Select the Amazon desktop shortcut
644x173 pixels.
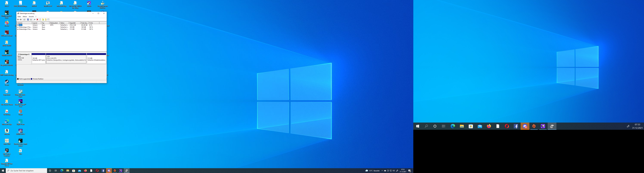[x=7, y=132]
